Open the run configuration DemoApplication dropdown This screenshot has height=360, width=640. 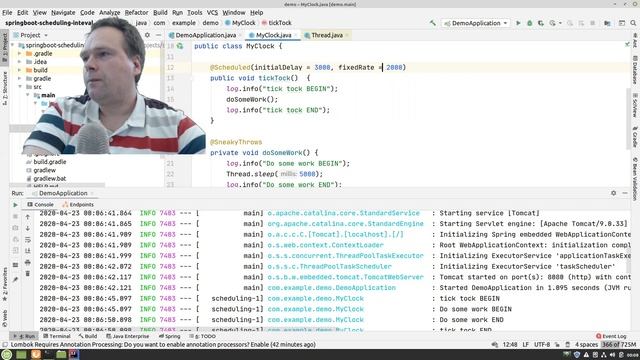[476, 23]
